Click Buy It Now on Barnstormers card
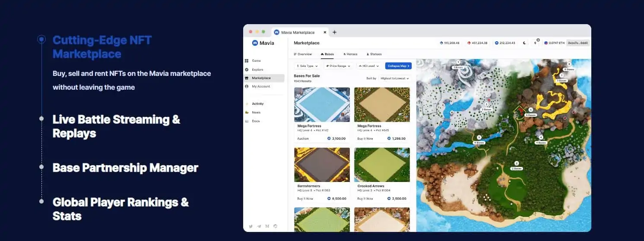644x241 pixels. click(305, 199)
